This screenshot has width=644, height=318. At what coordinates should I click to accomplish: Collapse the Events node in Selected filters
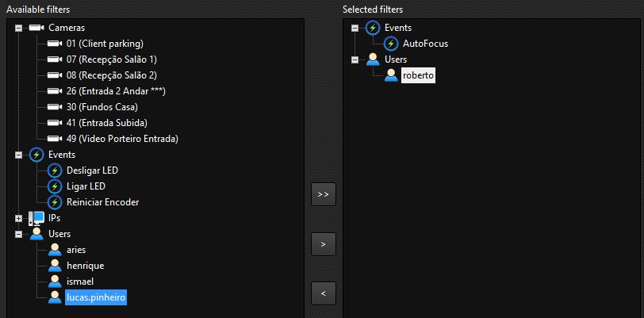pyautogui.click(x=355, y=28)
